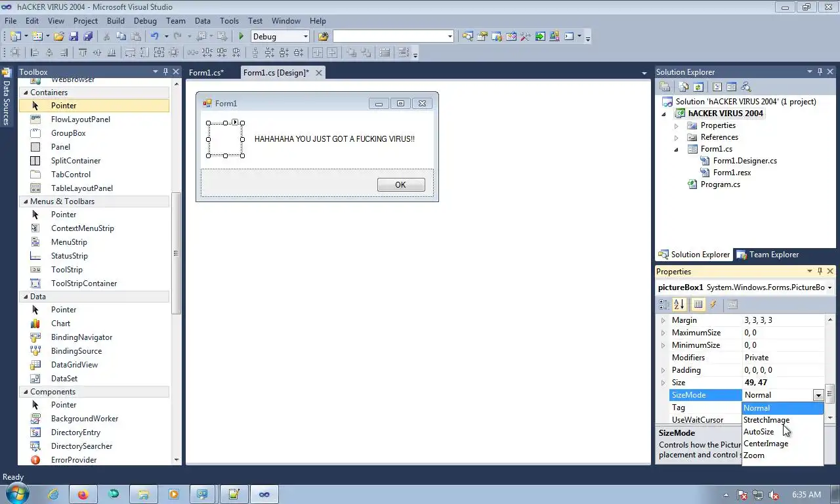Click the Start Page green arrow icon
840x504 pixels.
(540, 37)
